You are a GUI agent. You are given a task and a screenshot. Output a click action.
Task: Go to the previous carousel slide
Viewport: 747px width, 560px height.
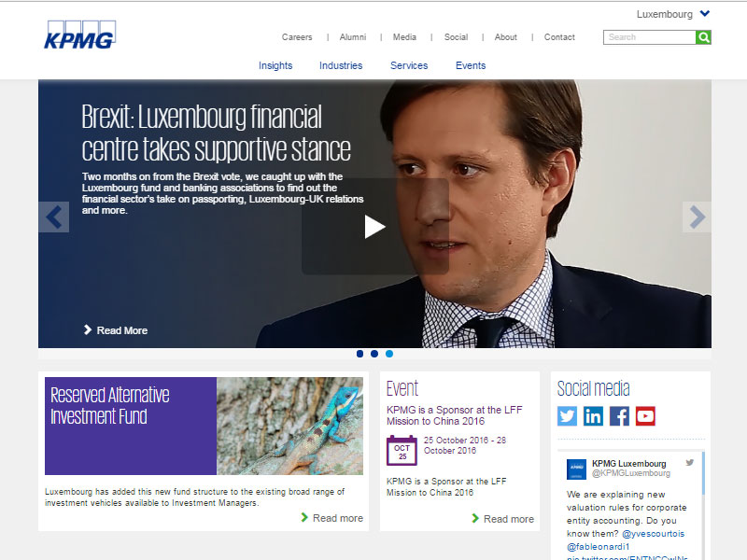(x=54, y=217)
